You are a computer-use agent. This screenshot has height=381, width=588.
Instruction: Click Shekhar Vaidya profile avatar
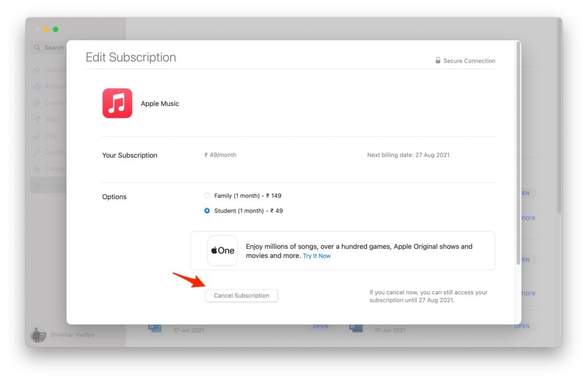pos(38,334)
